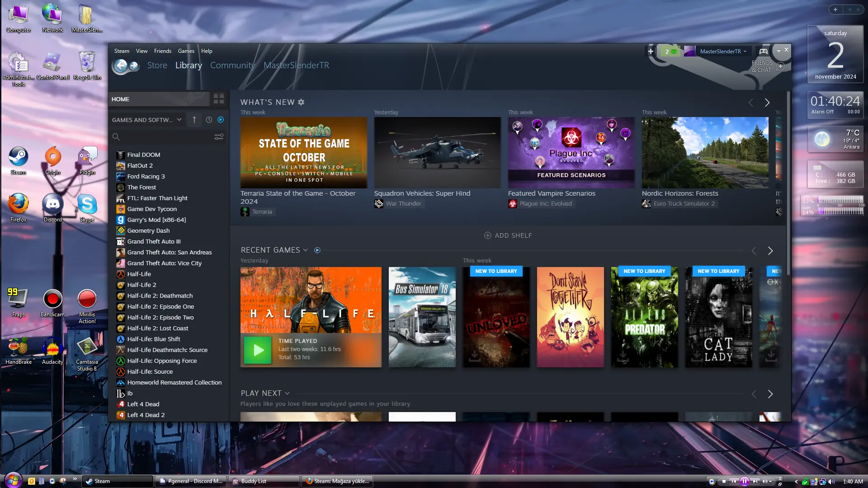Expand the Play Next shelf dropdown
Image resolution: width=868 pixels, height=488 pixels.
287,394
